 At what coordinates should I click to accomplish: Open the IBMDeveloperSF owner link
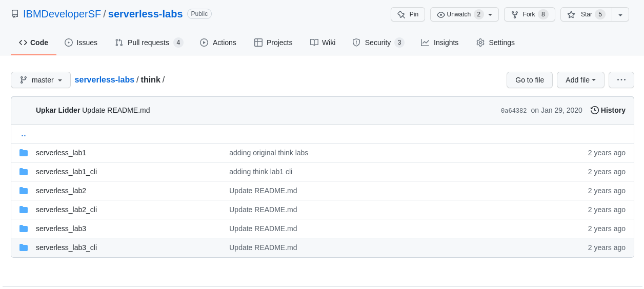(62, 14)
